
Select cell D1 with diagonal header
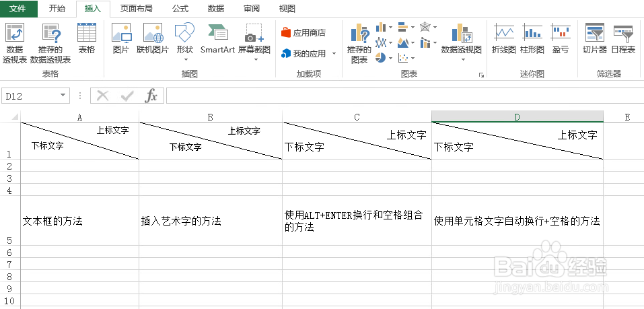[x=517, y=141]
